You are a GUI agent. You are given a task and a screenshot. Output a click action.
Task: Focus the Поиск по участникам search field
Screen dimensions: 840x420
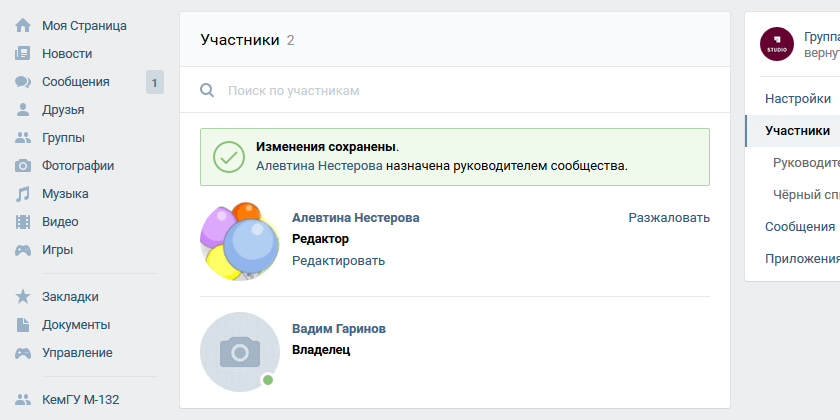point(455,90)
